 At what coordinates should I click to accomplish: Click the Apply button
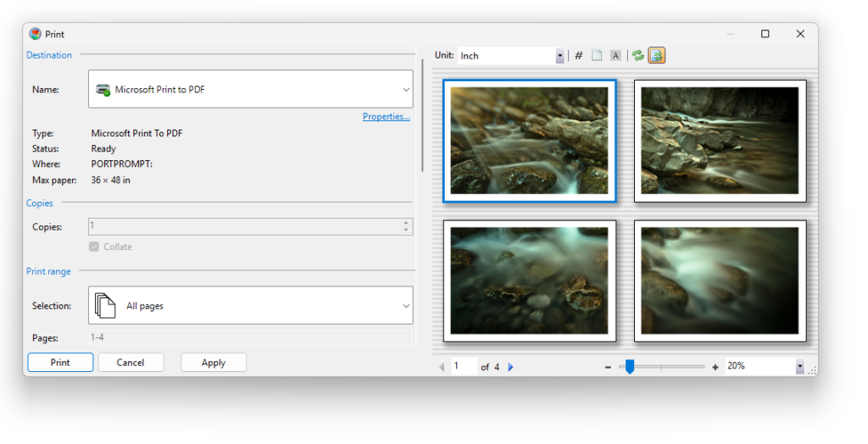tap(214, 363)
